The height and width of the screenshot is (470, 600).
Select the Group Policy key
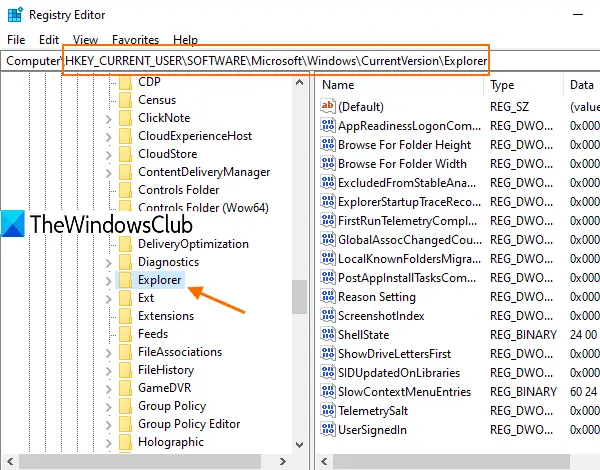[x=172, y=406]
